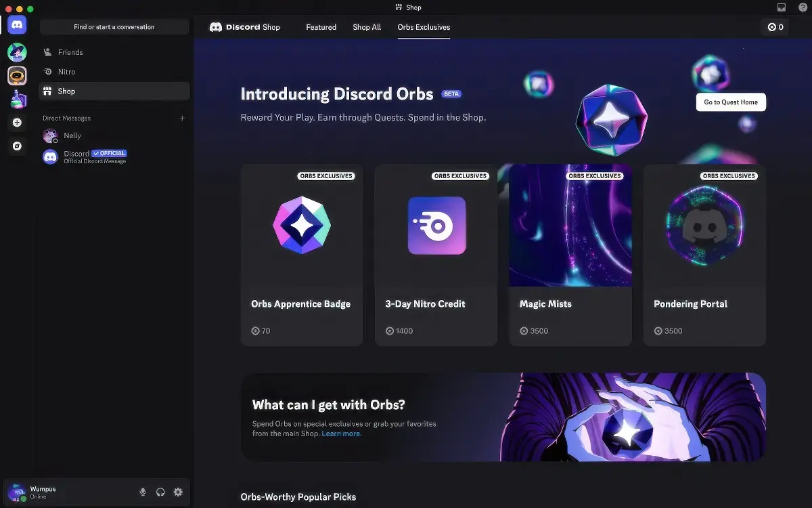
Task: Mute your microphone
Action: coord(143,492)
